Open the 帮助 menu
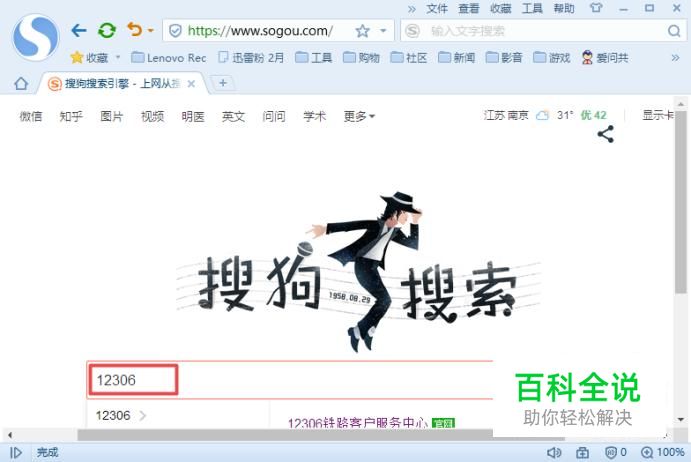The width and height of the screenshot is (691, 462). 564,8
